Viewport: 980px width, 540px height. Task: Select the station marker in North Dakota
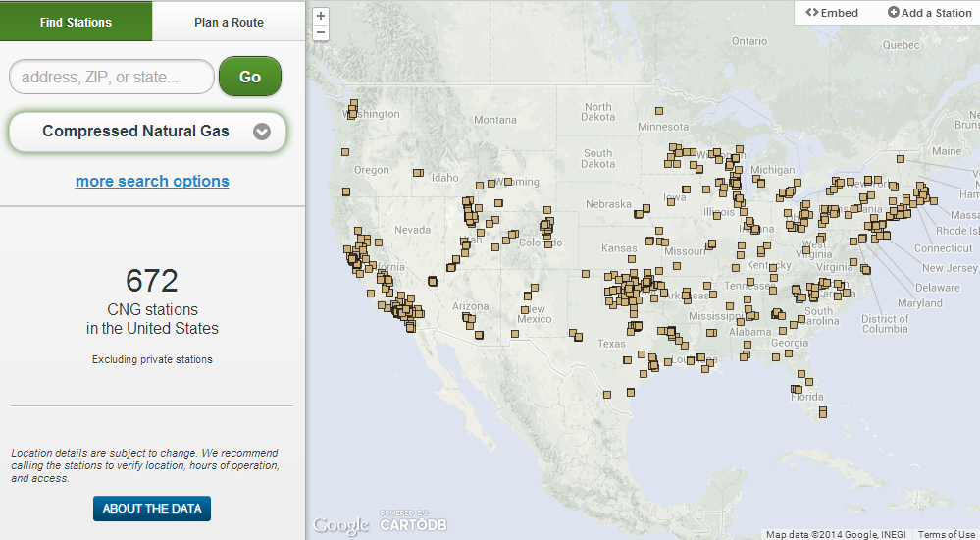click(x=661, y=111)
